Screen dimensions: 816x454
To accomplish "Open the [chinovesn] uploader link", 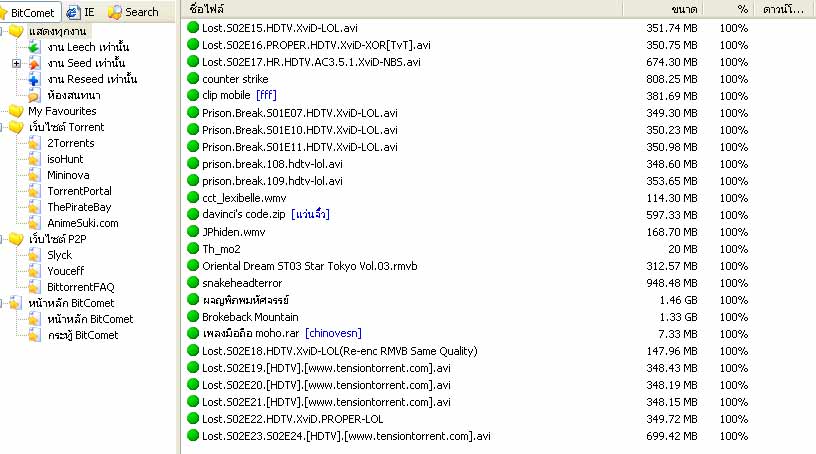I will click(x=333, y=333).
